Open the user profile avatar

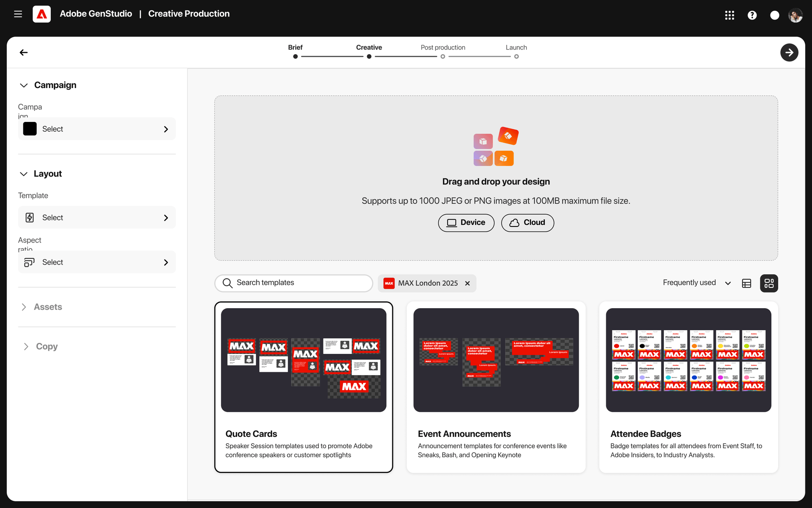click(x=796, y=15)
